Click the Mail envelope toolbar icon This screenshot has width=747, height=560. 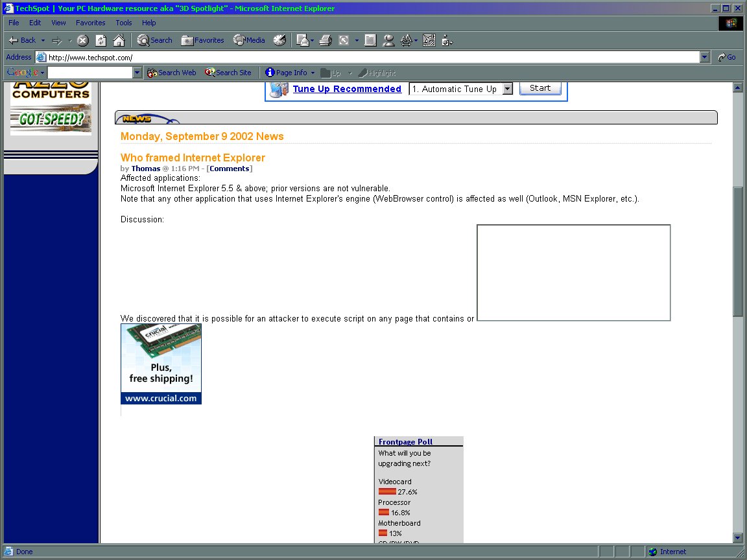click(302, 40)
